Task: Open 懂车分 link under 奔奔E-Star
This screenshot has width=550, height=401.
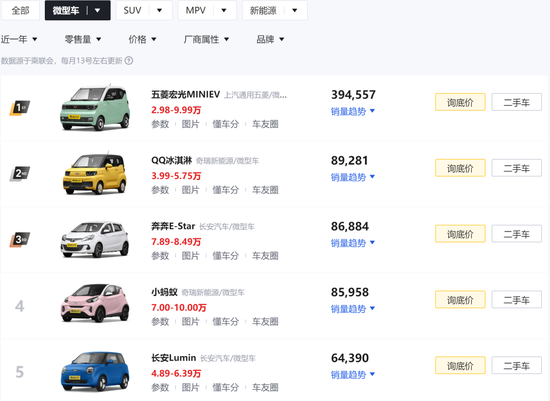Action: tap(226, 256)
